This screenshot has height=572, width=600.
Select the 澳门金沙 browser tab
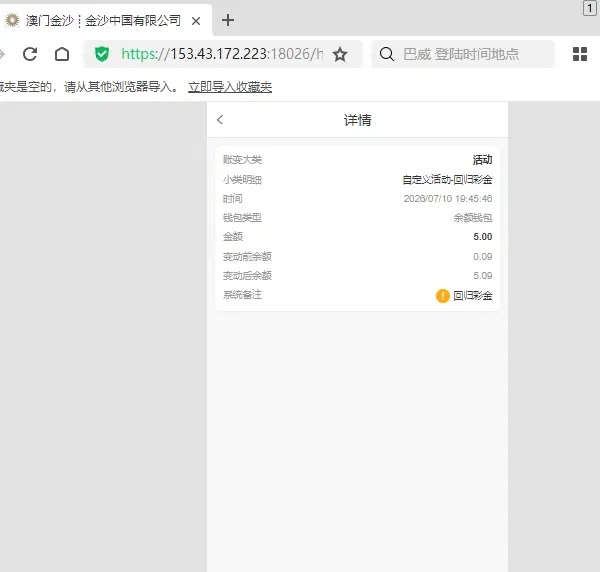coord(105,20)
